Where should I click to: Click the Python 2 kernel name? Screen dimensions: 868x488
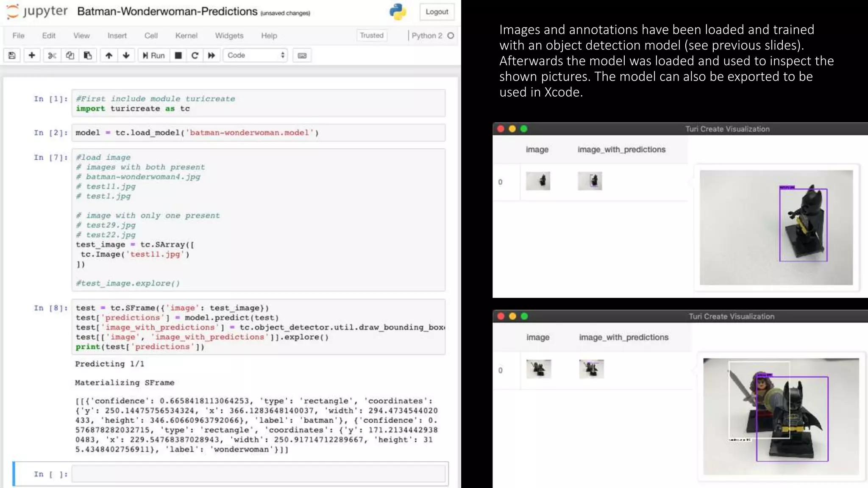tap(427, 36)
